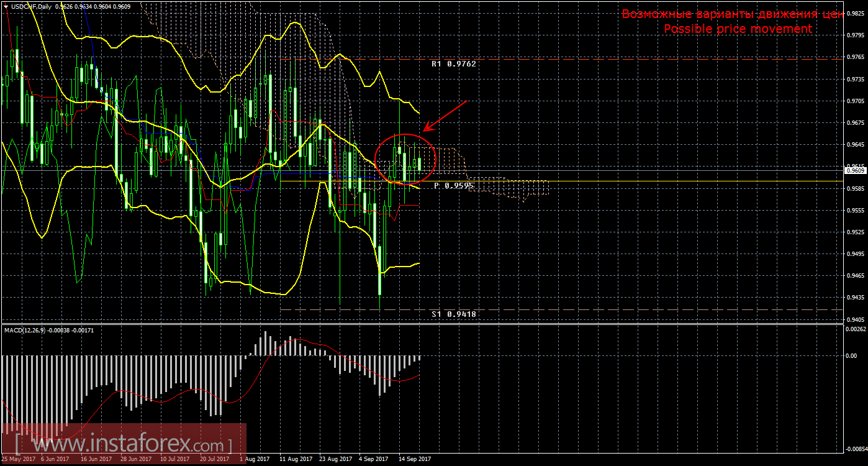Click the red arrow annotation
868x466 pixels.
(444, 116)
